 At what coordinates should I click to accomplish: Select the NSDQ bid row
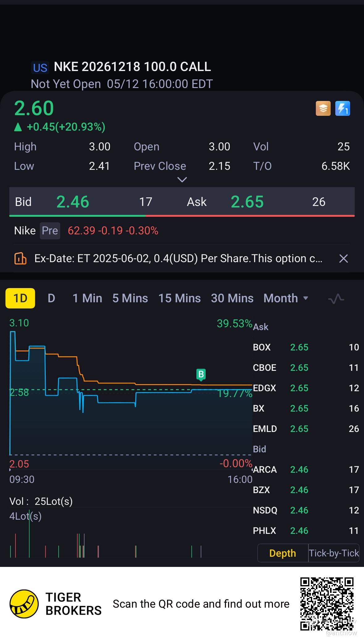[x=306, y=510]
